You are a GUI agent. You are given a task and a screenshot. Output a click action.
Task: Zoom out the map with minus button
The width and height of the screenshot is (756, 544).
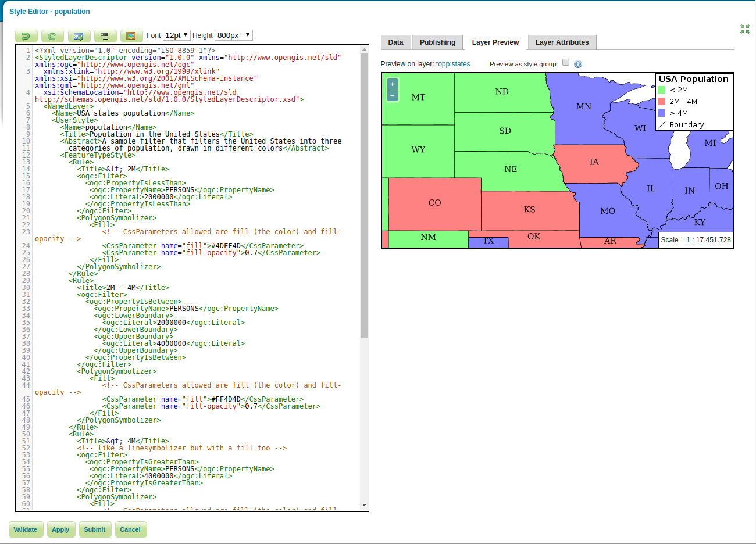pyautogui.click(x=393, y=95)
